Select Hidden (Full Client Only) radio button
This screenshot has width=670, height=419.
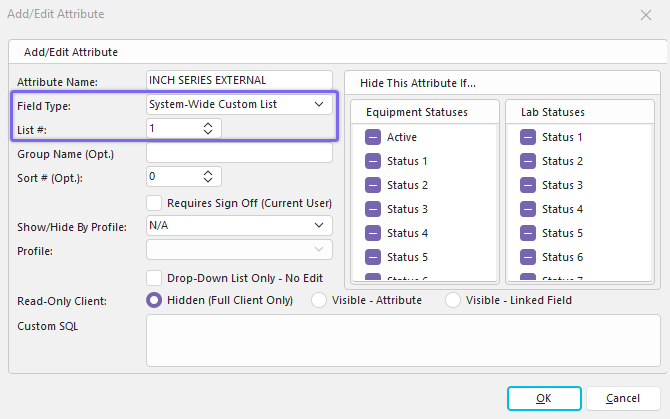point(155,300)
